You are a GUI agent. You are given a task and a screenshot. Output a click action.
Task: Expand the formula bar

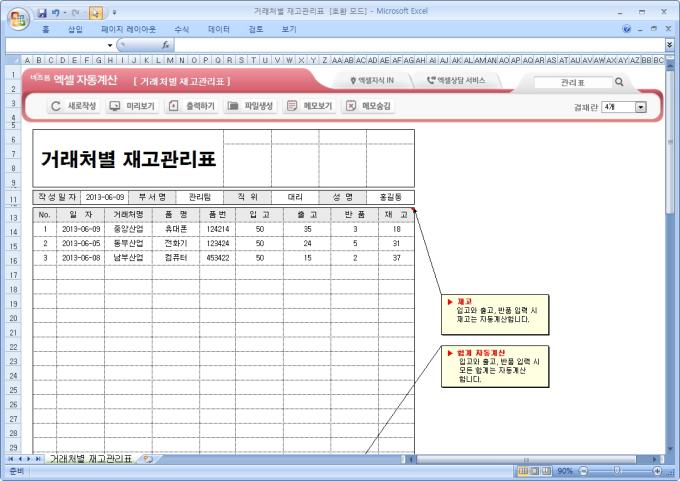[x=670, y=45]
